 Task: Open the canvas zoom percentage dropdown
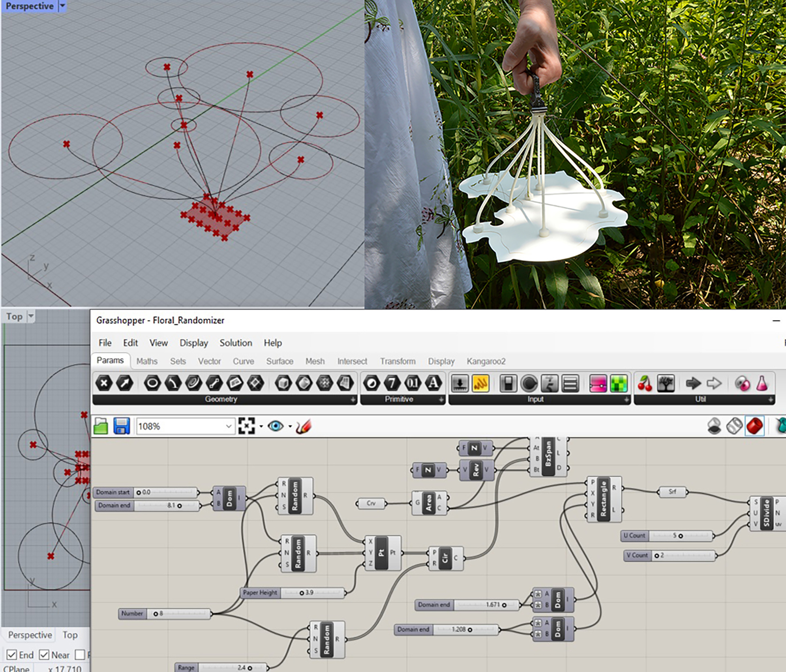click(228, 426)
